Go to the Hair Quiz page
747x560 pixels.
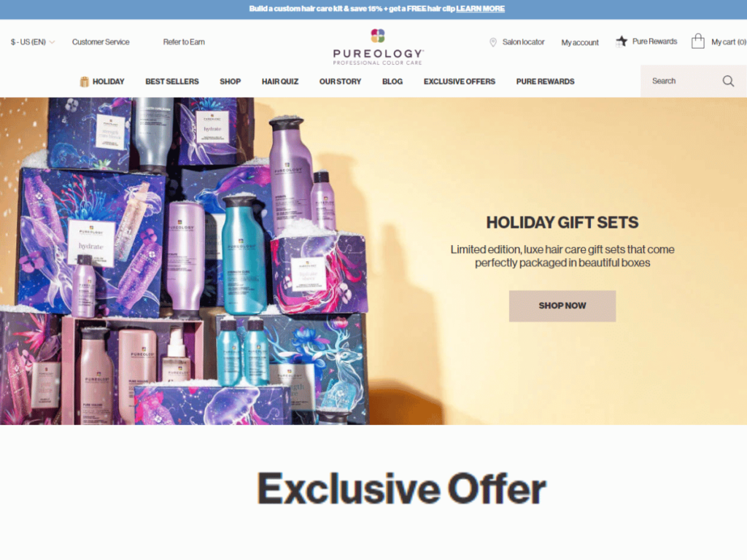pos(280,82)
